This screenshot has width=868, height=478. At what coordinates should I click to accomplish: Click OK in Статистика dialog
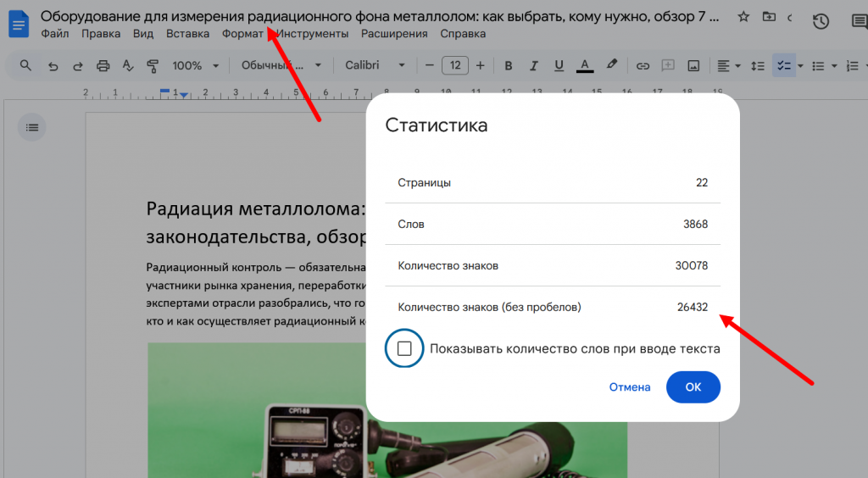pos(693,387)
